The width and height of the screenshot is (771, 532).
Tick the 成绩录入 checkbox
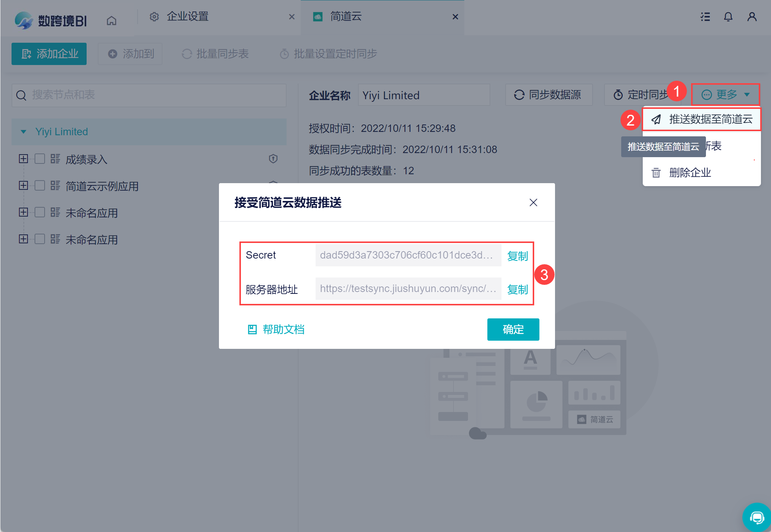(x=40, y=159)
